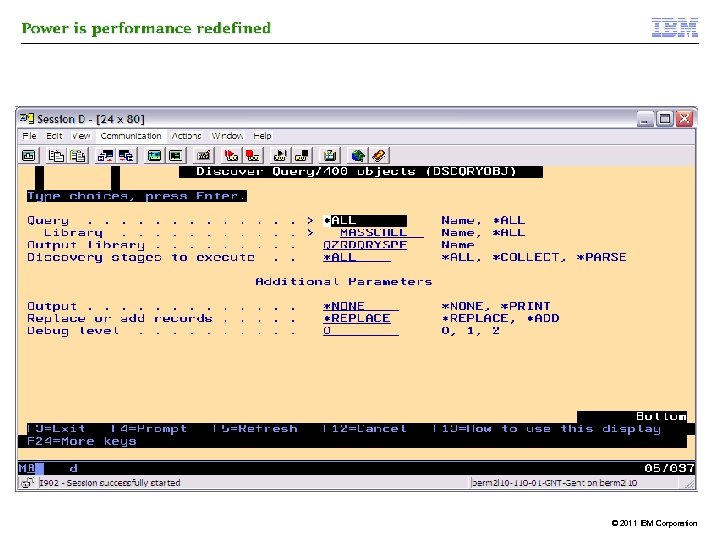Click the '0, 1, 2' debug choices text

point(470,331)
